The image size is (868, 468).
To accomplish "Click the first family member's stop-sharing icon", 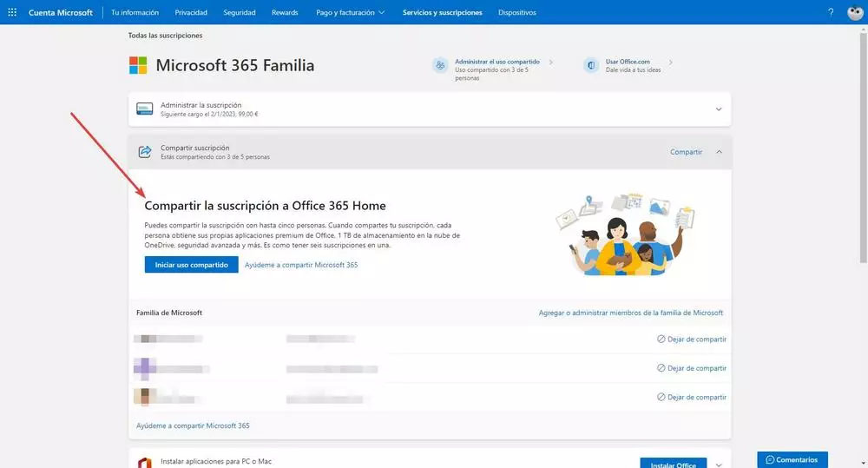I will (x=661, y=339).
